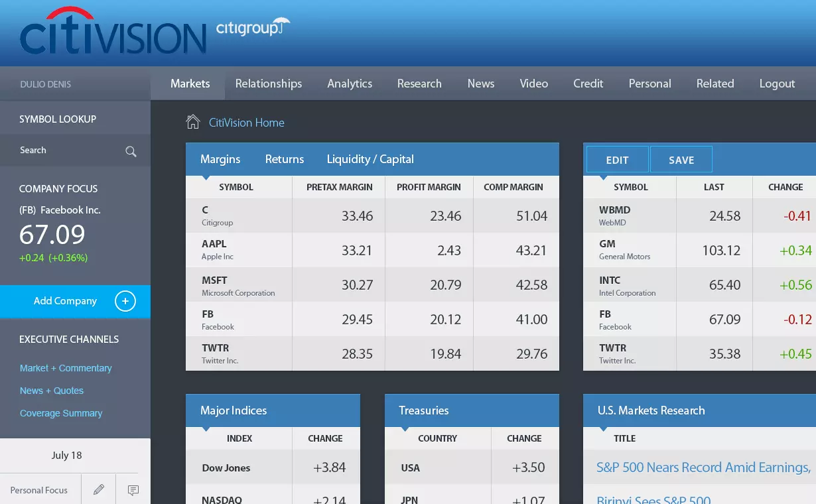The image size is (816, 504).
Task: Click the July 18 date label
Action: [66, 456]
